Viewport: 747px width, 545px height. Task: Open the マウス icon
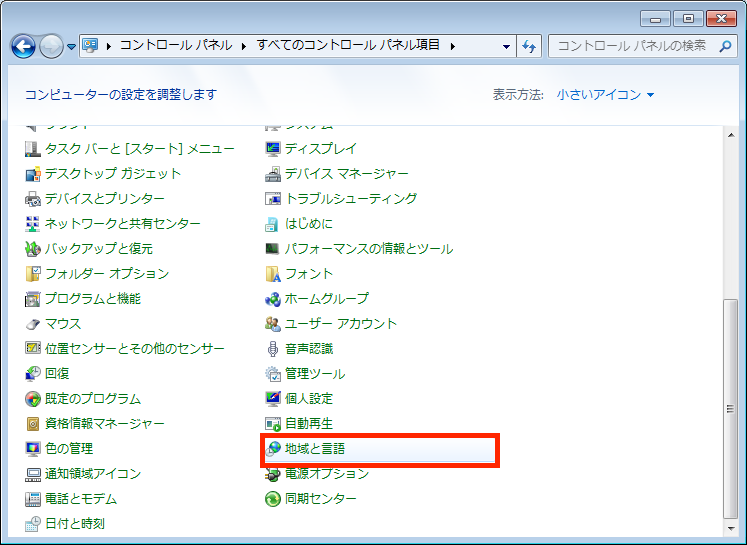pos(33,324)
